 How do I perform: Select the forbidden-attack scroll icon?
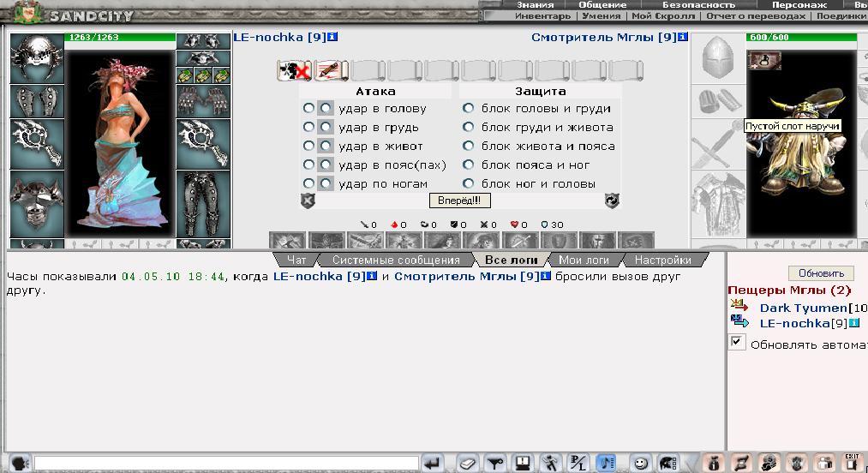pos(295,70)
